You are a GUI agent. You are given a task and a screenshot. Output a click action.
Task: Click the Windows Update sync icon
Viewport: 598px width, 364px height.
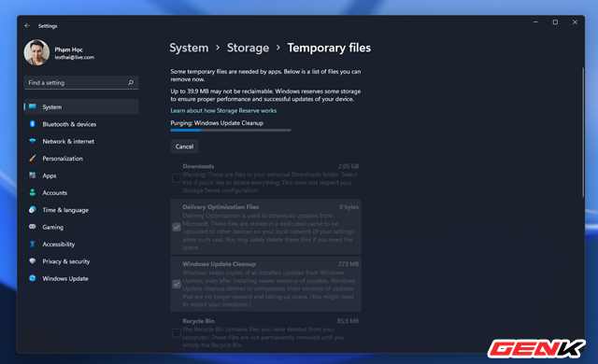pyautogui.click(x=33, y=278)
